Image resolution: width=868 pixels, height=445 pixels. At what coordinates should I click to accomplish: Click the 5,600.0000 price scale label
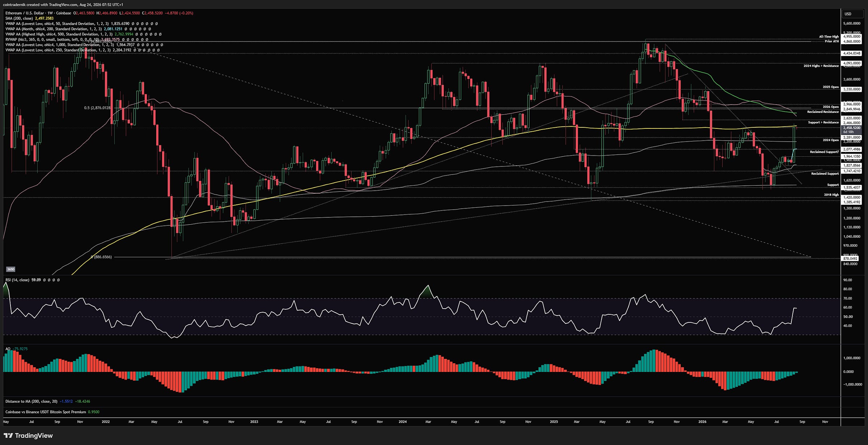(851, 24)
